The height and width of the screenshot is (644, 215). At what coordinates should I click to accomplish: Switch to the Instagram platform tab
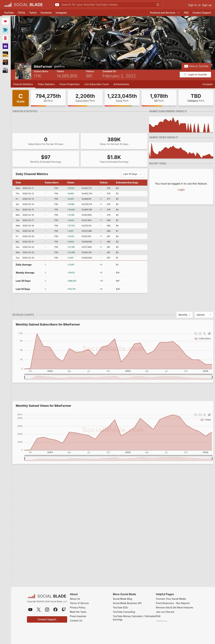point(61,13)
